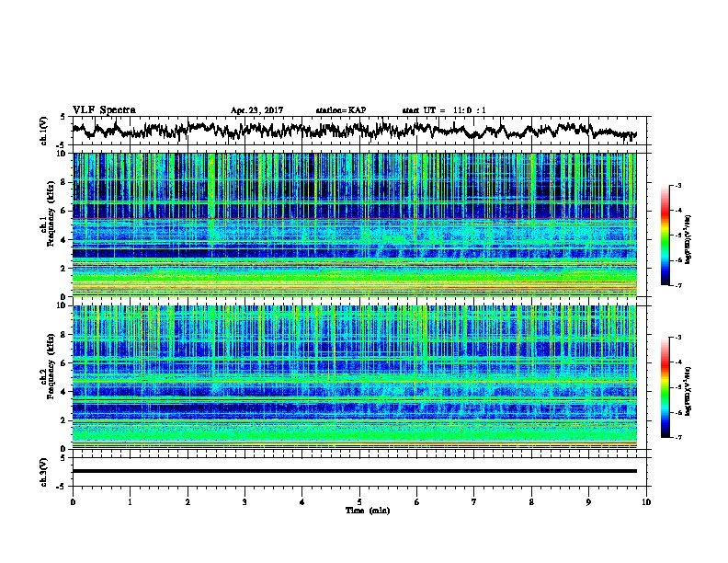Click the ch.1 voltage waveform trace
The width and height of the screenshot is (728, 563).
coord(355,131)
